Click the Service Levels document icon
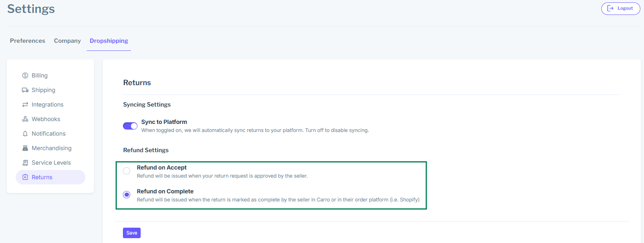644x243 pixels. tap(25, 163)
